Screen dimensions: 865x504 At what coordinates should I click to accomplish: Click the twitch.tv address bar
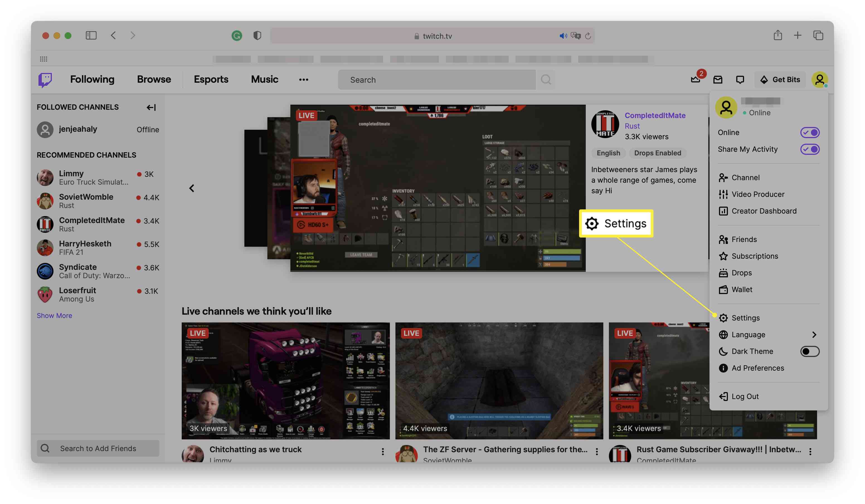(x=432, y=36)
